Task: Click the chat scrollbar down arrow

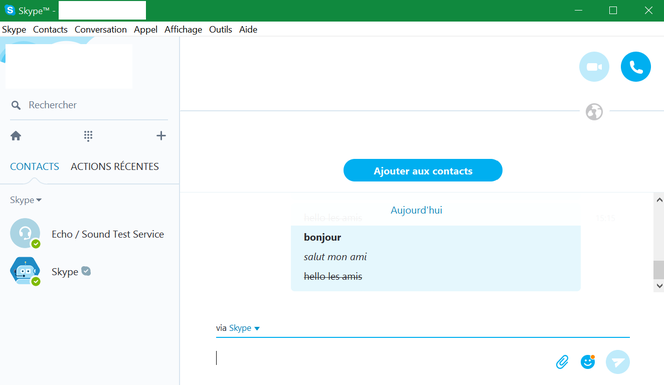Action: point(659,286)
